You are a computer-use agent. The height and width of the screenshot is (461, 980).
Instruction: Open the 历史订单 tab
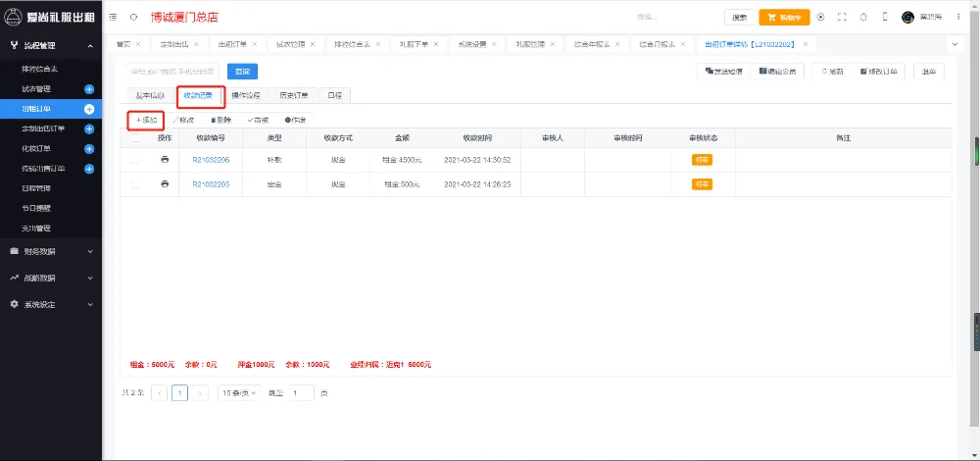[294, 95]
